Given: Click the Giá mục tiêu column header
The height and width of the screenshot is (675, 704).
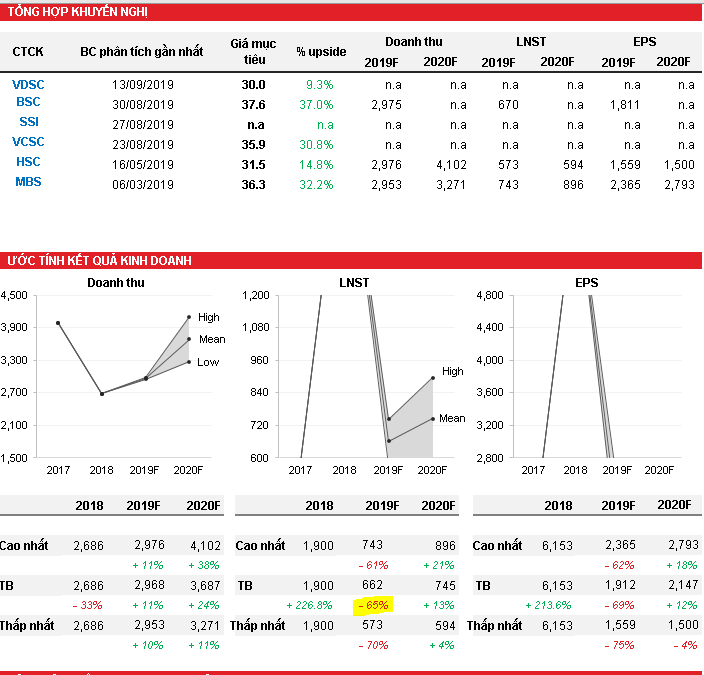Looking at the screenshot, I should (x=252, y=52).
